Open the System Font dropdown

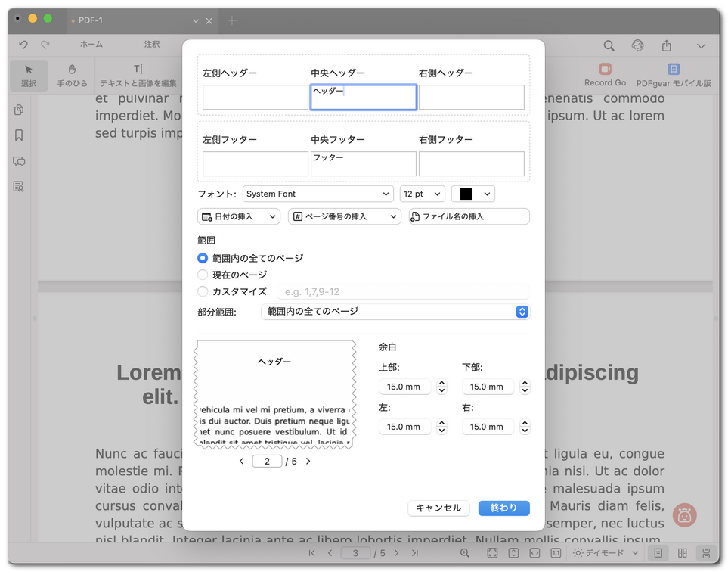coord(318,194)
